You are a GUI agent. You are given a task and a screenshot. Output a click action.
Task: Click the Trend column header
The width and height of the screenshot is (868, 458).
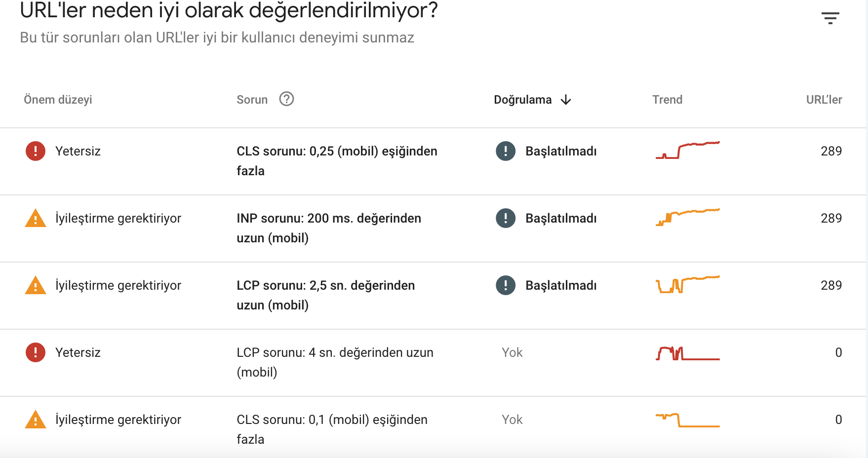click(x=667, y=100)
